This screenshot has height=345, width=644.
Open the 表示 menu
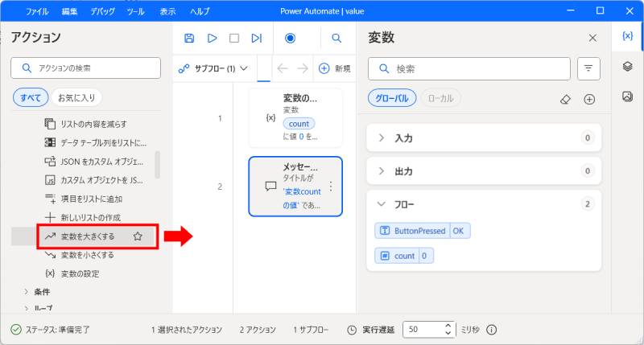click(x=167, y=11)
